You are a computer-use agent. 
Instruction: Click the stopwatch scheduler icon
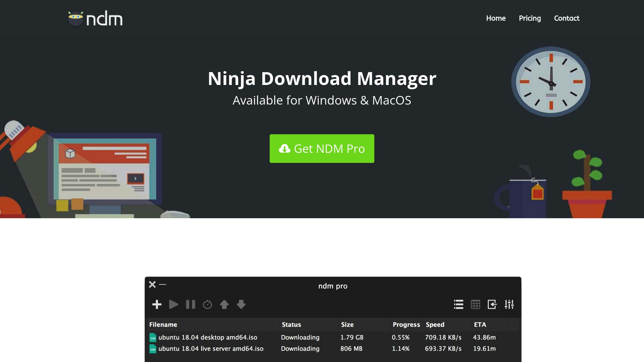[x=207, y=304]
